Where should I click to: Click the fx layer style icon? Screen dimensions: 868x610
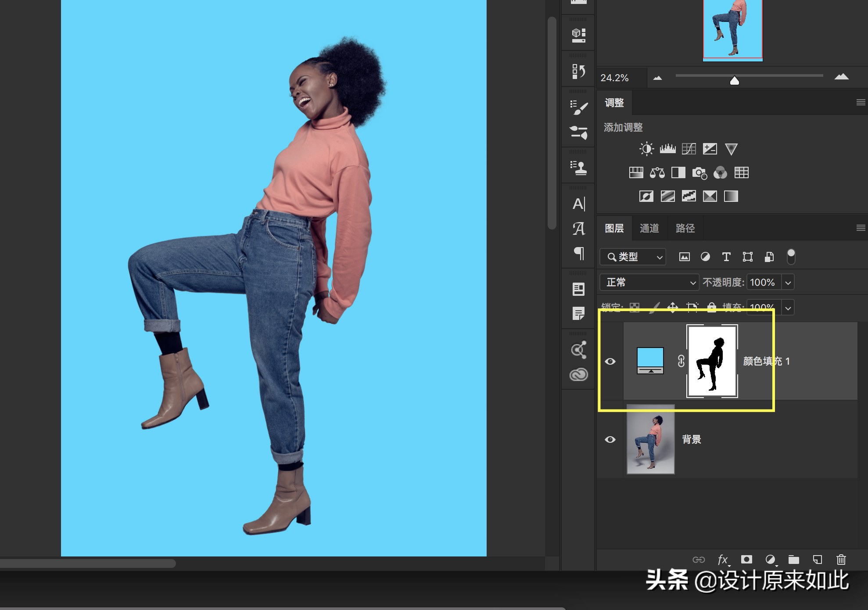pyautogui.click(x=723, y=560)
